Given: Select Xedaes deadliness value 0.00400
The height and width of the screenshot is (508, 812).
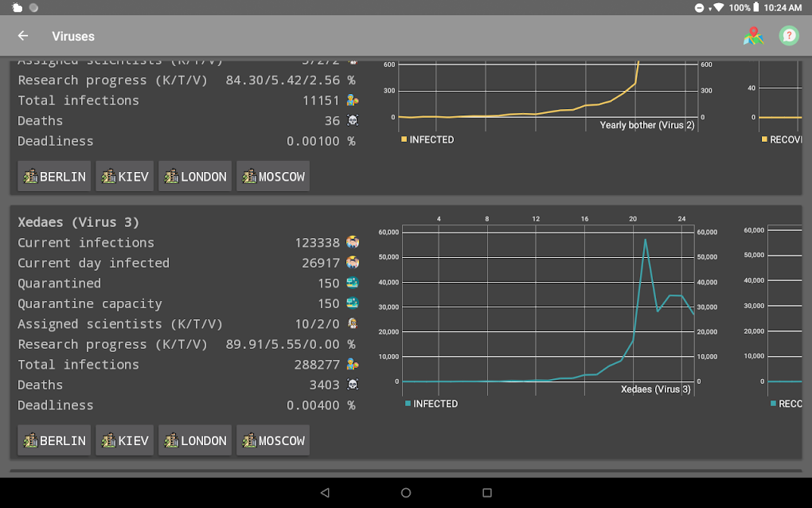Looking at the screenshot, I should pyautogui.click(x=313, y=405).
